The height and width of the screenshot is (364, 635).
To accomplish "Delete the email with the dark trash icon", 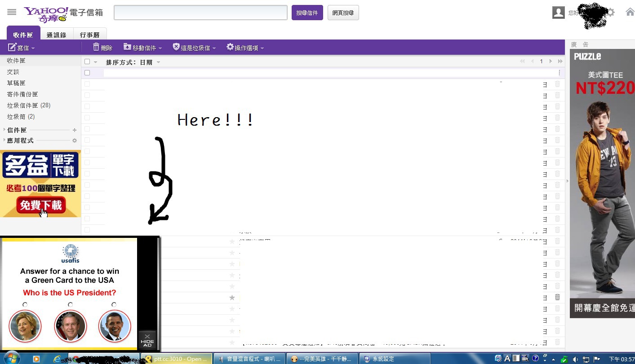I will [x=557, y=297].
